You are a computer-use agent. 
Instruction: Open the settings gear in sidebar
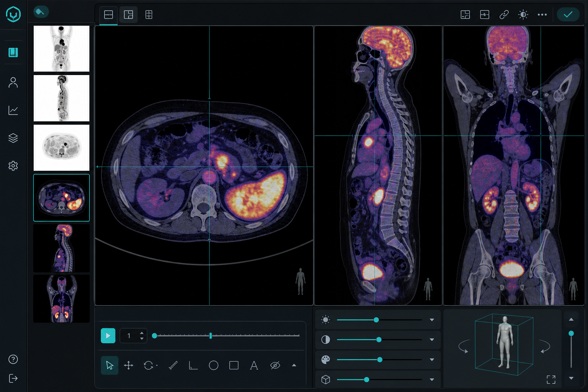[x=13, y=166]
